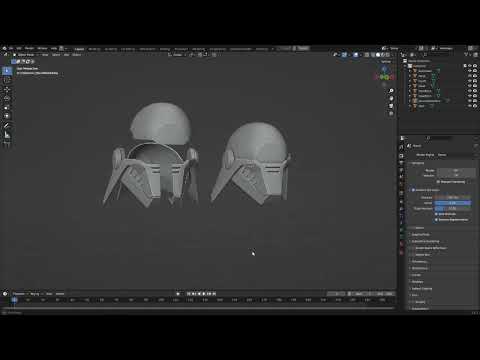Toggle the camera view icon
This screenshot has width=480, height=360.
pyautogui.click(x=391, y=106)
